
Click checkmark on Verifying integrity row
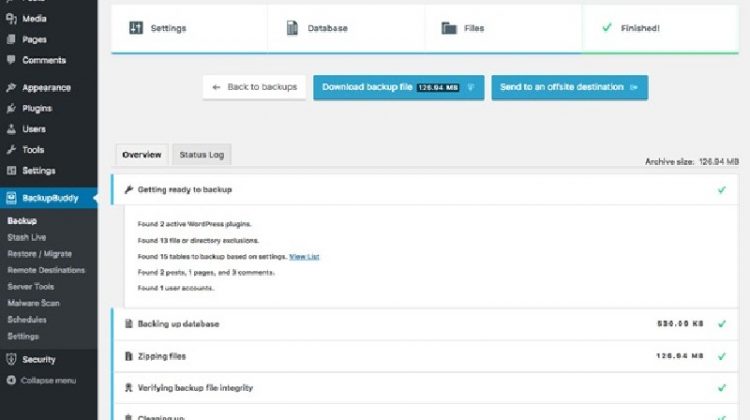[722, 388]
